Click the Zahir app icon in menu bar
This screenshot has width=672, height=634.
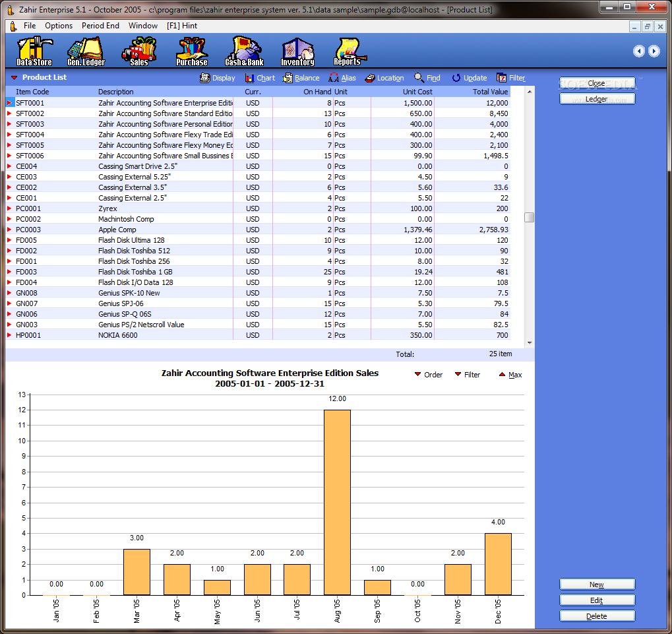click(x=13, y=26)
